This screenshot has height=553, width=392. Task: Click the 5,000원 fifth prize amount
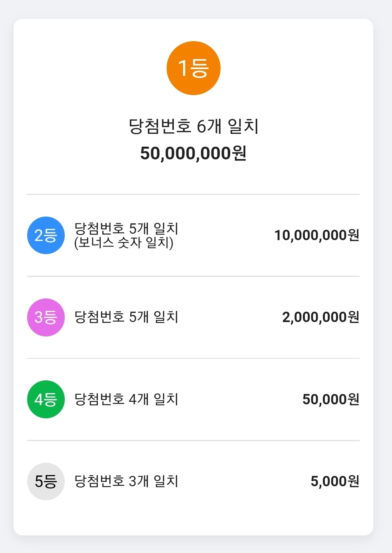(335, 481)
